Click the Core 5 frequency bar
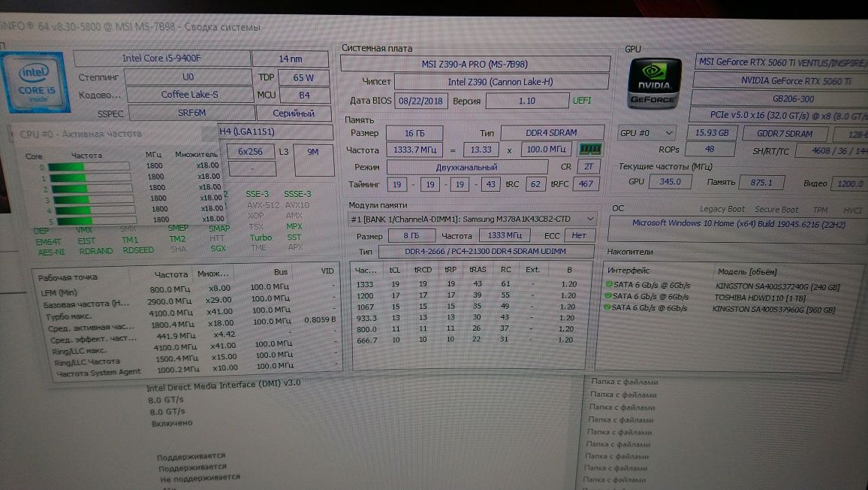The height and width of the screenshot is (490, 868). coord(96,221)
